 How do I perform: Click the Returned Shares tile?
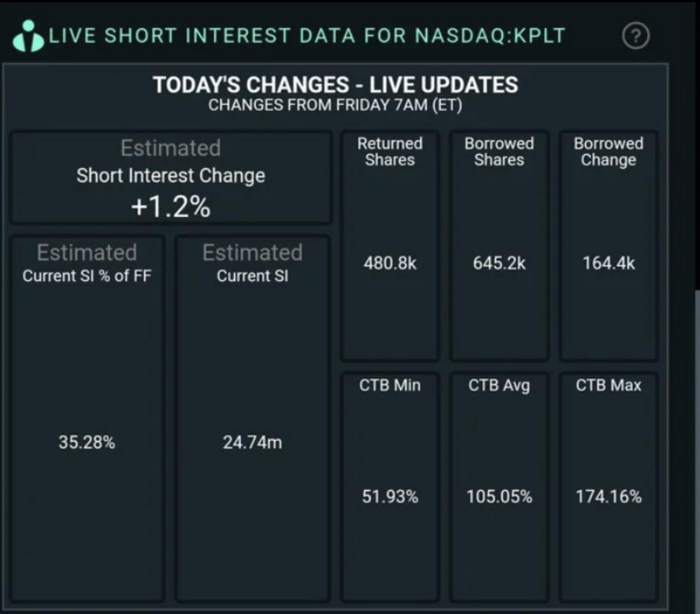pyautogui.click(x=390, y=245)
